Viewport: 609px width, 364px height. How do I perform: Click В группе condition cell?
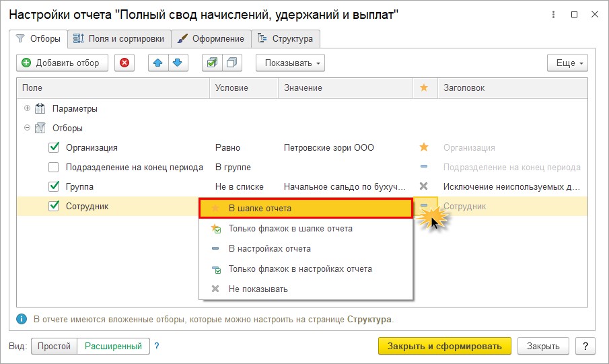(x=233, y=167)
